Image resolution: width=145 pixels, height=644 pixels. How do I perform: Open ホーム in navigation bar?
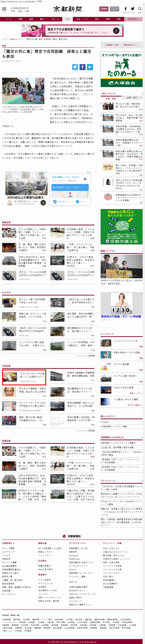[x=8, y=19]
